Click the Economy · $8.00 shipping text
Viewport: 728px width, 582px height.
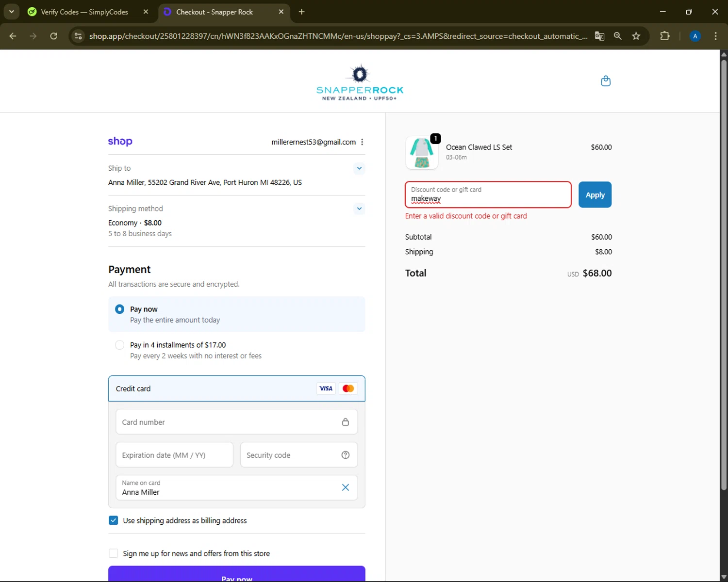click(135, 223)
